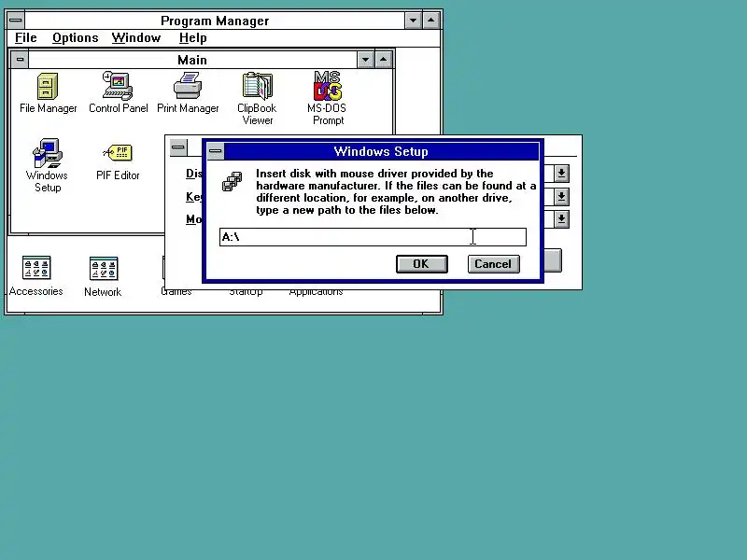
Task: Launch the MS-DOS Prompt icon
Action: point(328,86)
